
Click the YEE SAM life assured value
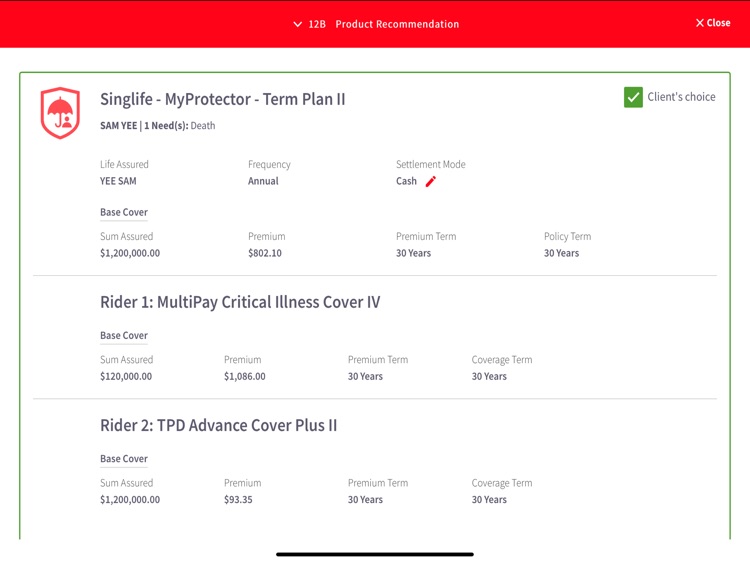[x=118, y=181]
